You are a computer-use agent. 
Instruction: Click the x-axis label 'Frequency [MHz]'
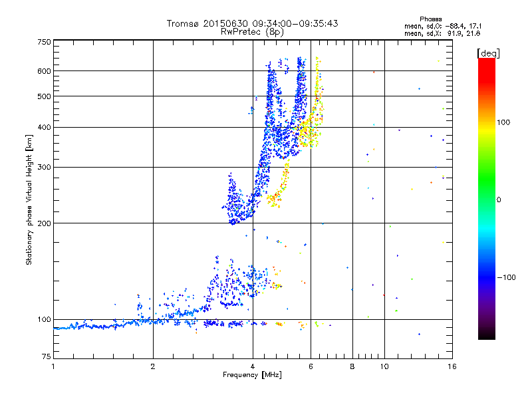tap(252, 375)
